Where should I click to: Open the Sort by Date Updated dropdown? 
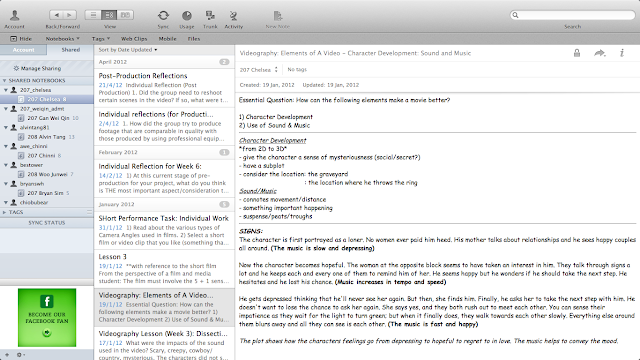pyautogui.click(x=128, y=50)
